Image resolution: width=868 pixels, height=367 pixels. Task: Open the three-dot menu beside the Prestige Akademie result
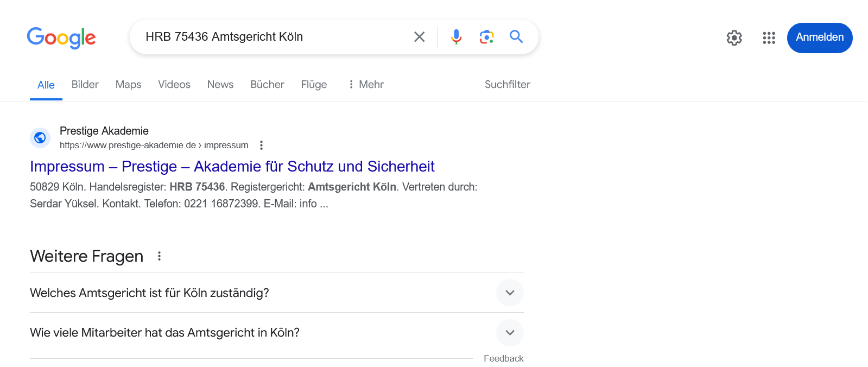tap(262, 145)
